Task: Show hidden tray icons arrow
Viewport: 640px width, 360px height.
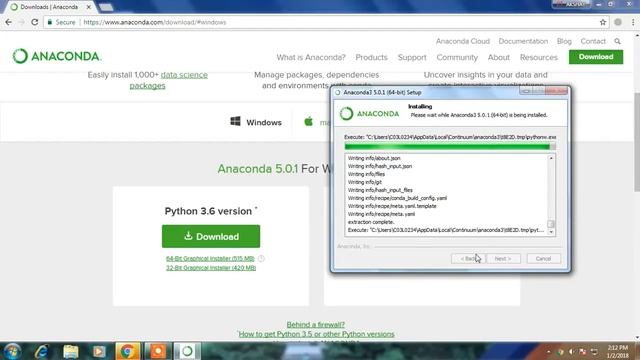Action: 549,351
